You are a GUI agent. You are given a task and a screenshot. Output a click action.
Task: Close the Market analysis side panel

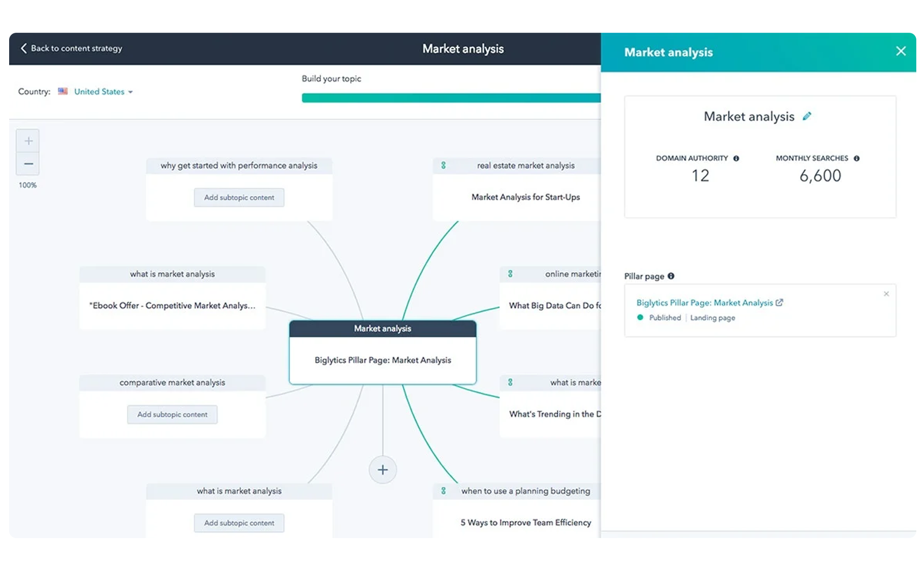(x=900, y=51)
